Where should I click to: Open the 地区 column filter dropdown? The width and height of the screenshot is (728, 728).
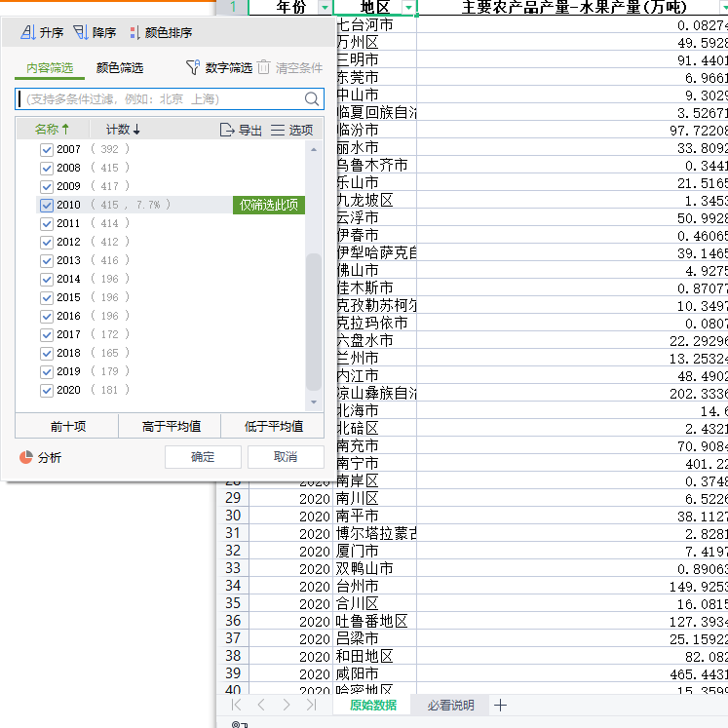(408, 7)
